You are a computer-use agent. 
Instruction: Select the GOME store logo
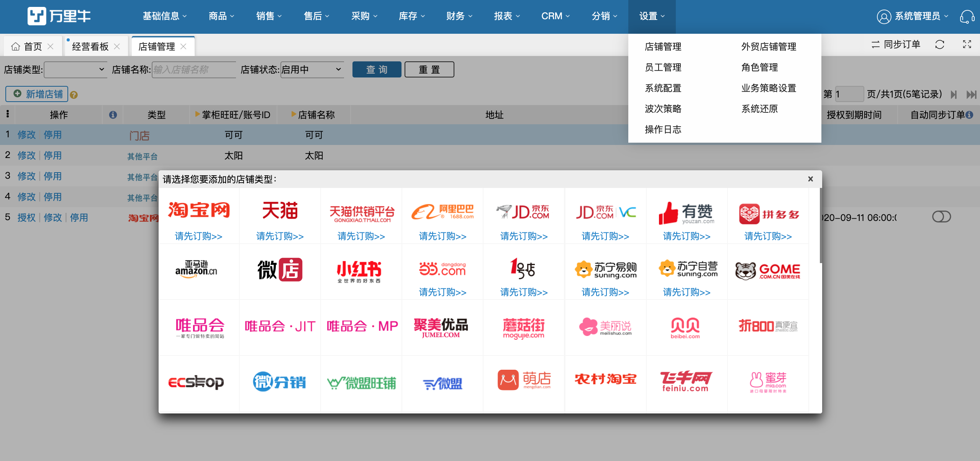tap(768, 271)
